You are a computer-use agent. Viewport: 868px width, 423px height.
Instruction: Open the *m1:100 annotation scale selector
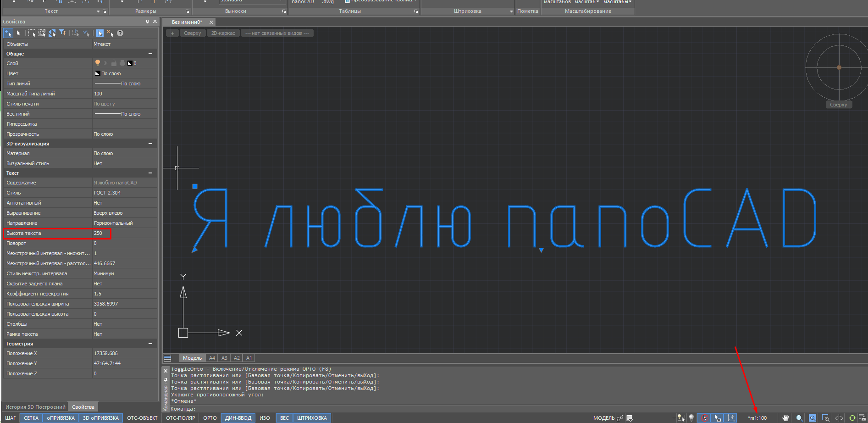coord(757,418)
